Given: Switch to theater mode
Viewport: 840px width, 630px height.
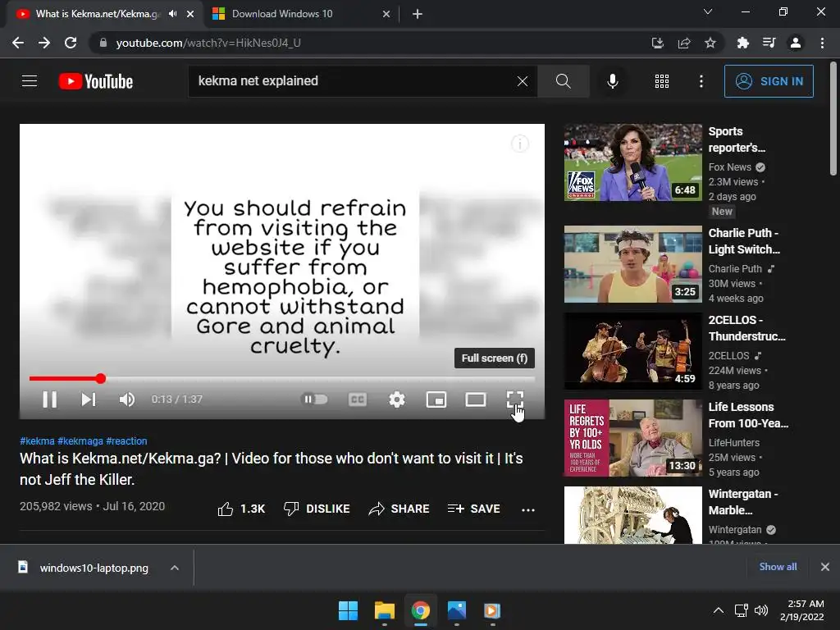Looking at the screenshot, I should coord(476,399).
